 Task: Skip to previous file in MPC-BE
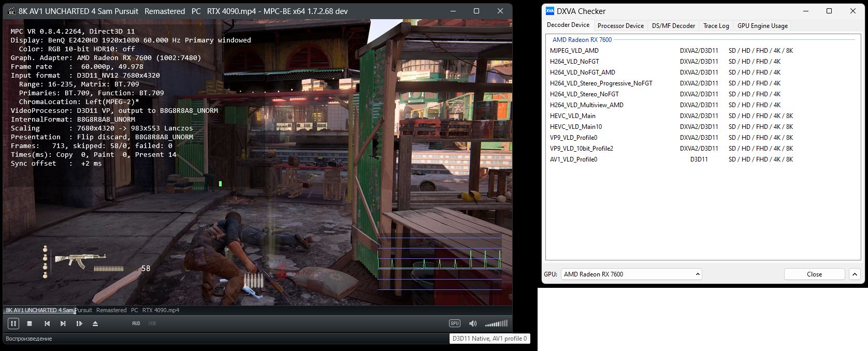pos(47,324)
